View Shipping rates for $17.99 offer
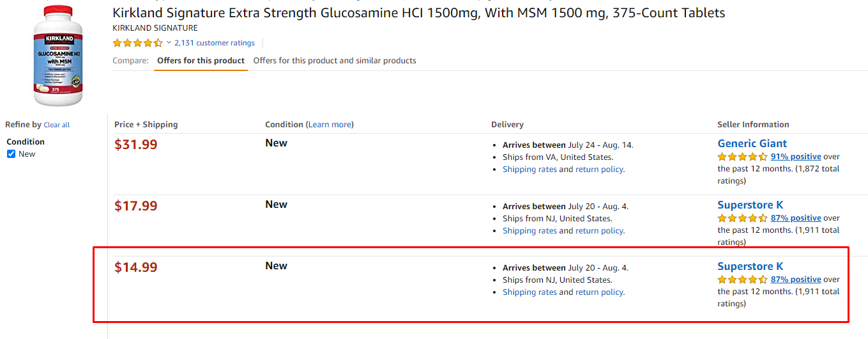Image resolution: width=868 pixels, height=339 pixels. pos(529,231)
